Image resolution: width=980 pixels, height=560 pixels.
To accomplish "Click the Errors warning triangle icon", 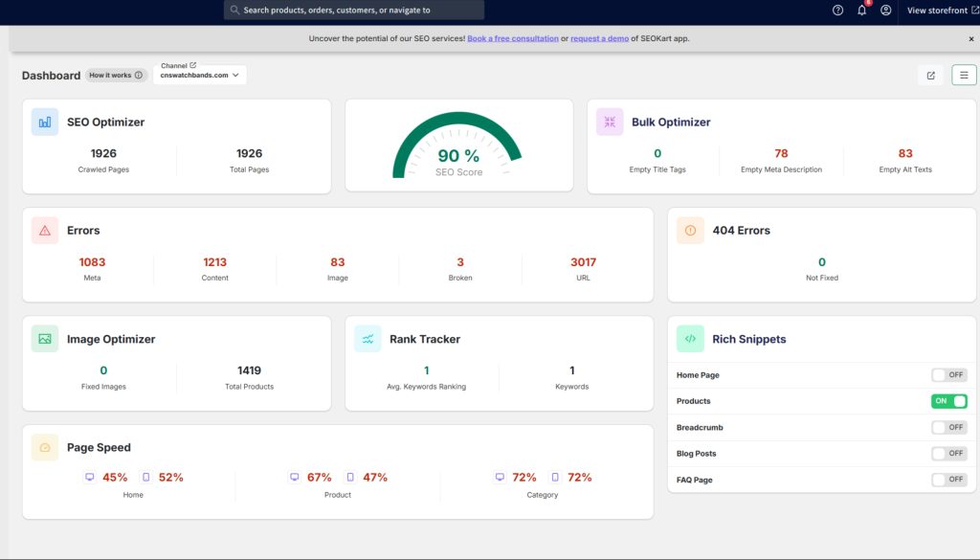I will [44, 230].
